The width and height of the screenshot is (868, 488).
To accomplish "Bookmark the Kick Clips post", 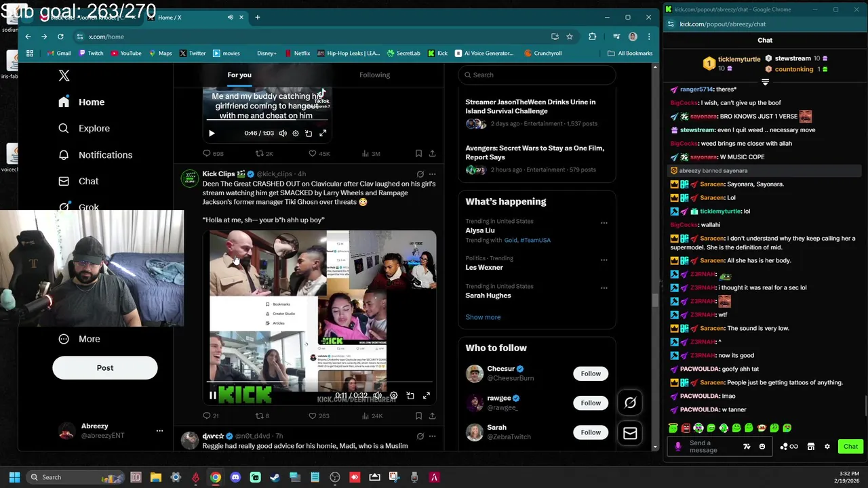I will 418,415.
